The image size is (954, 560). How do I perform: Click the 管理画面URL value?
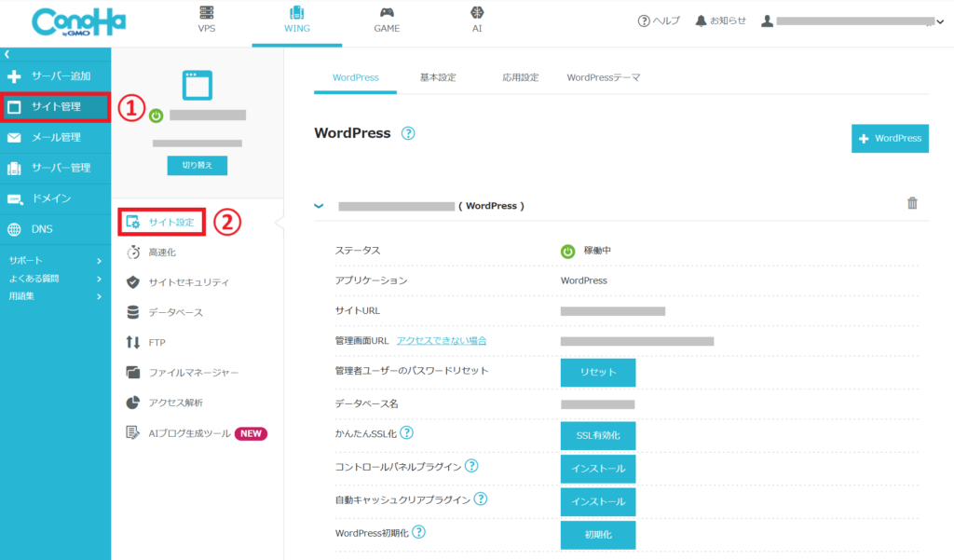pos(637,341)
